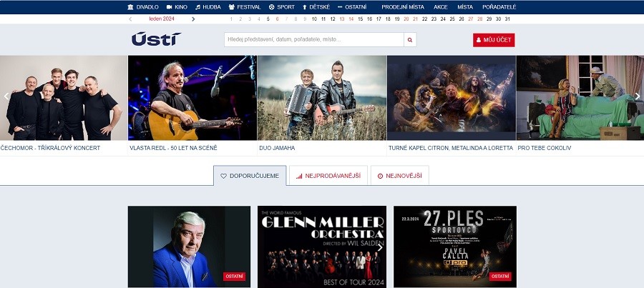Open the Pořadatelé link in navigation bar
The height and width of the screenshot is (288, 644).
pyautogui.click(x=499, y=7)
